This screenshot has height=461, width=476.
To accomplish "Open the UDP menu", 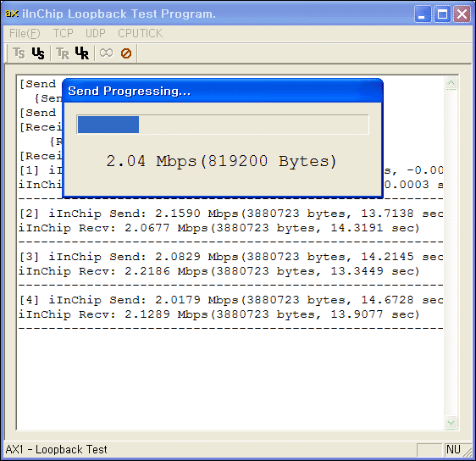I will (96, 33).
